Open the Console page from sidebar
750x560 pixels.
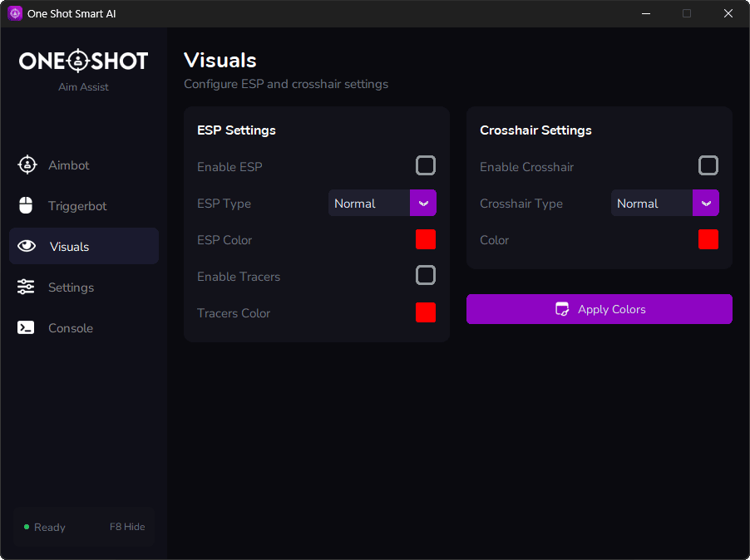[x=71, y=328]
